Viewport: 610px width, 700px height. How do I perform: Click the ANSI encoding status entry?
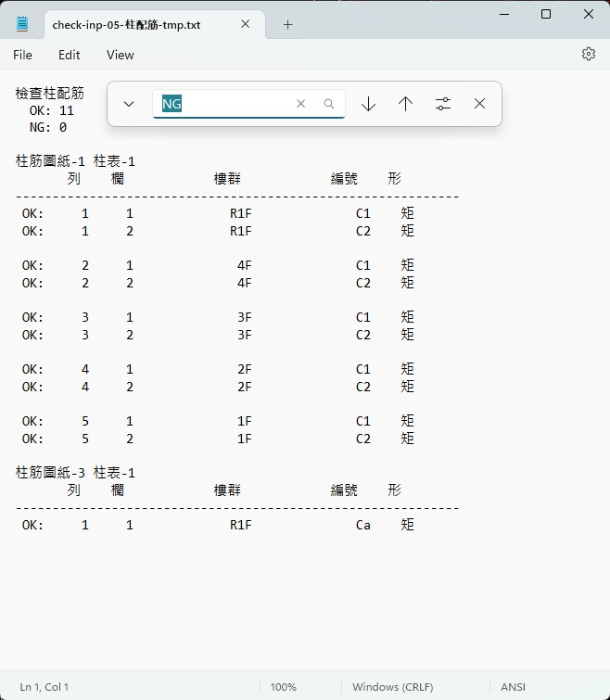(513, 687)
